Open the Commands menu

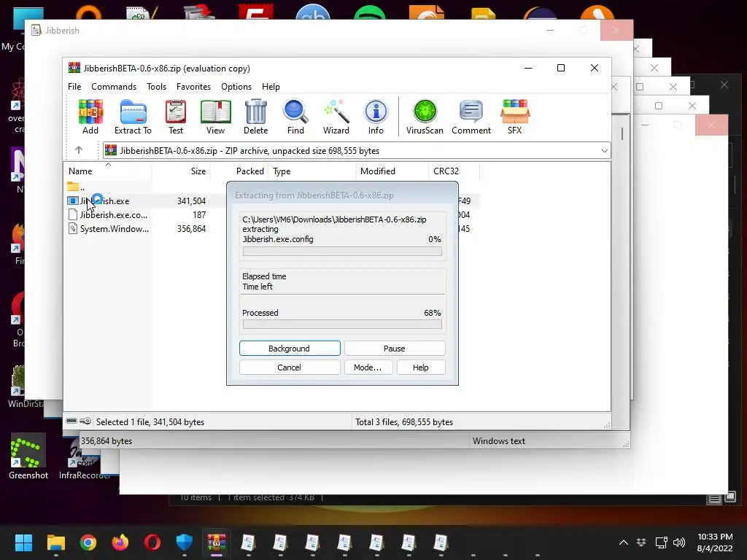(x=114, y=87)
